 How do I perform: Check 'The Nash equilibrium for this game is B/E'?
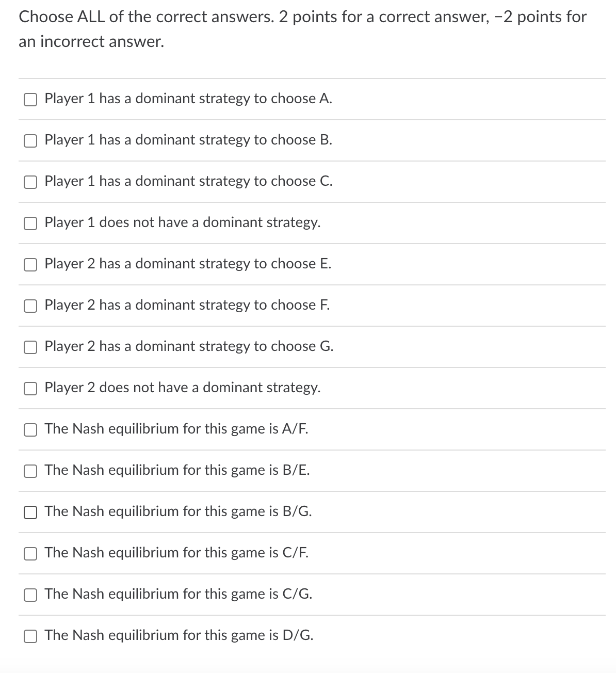(x=30, y=471)
